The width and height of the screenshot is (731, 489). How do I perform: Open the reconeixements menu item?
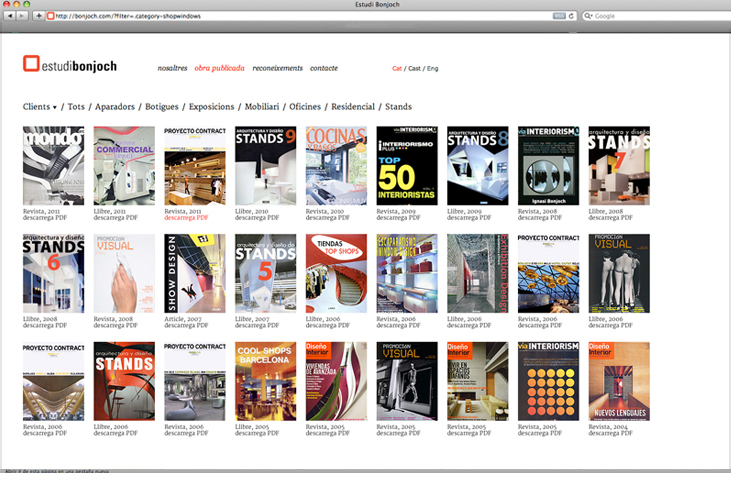[x=277, y=68]
